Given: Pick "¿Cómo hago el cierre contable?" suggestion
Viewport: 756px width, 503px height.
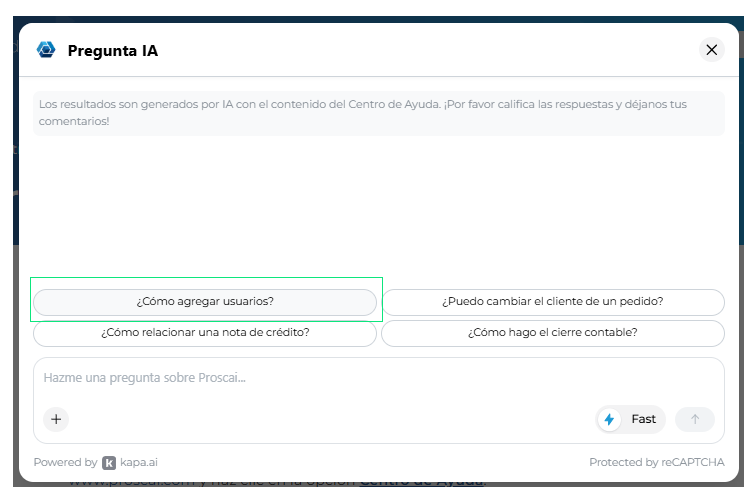Looking at the screenshot, I should [x=553, y=333].
